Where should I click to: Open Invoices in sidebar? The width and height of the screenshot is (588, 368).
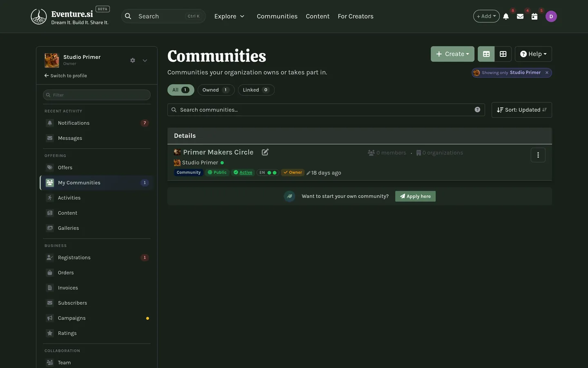pyautogui.click(x=97, y=288)
